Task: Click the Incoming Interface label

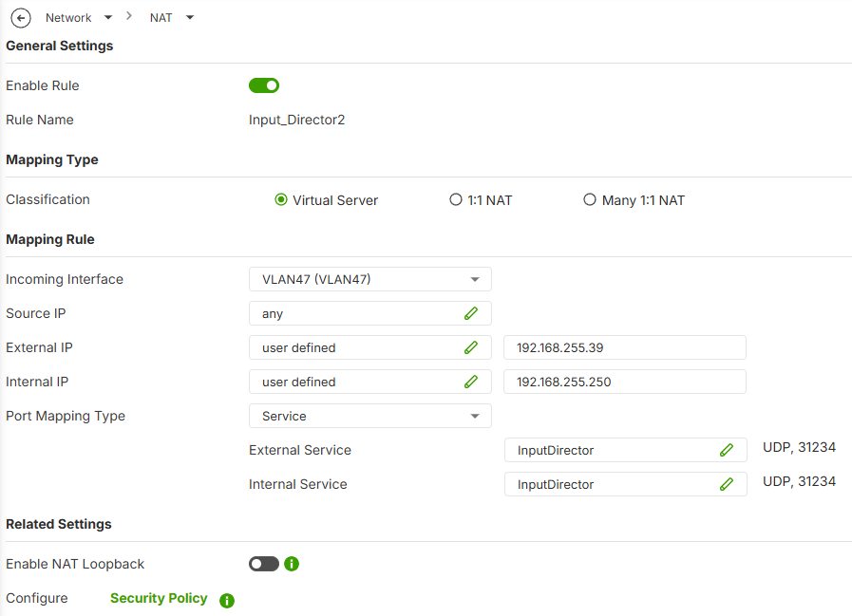Action: [x=65, y=279]
